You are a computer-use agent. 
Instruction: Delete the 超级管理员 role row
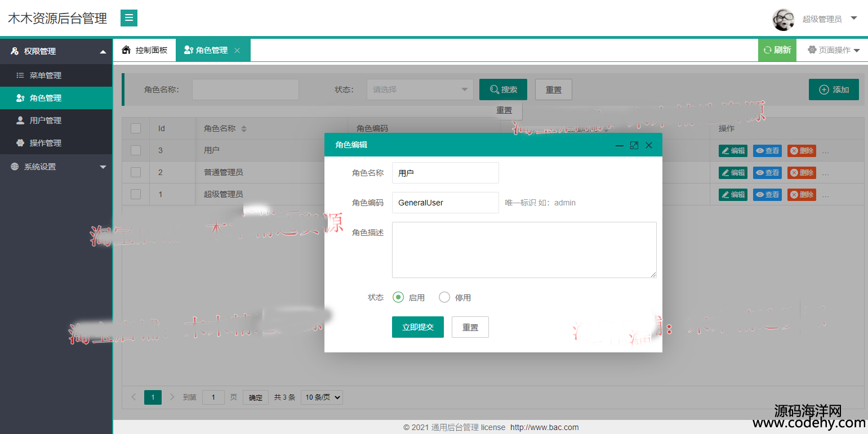(802, 195)
